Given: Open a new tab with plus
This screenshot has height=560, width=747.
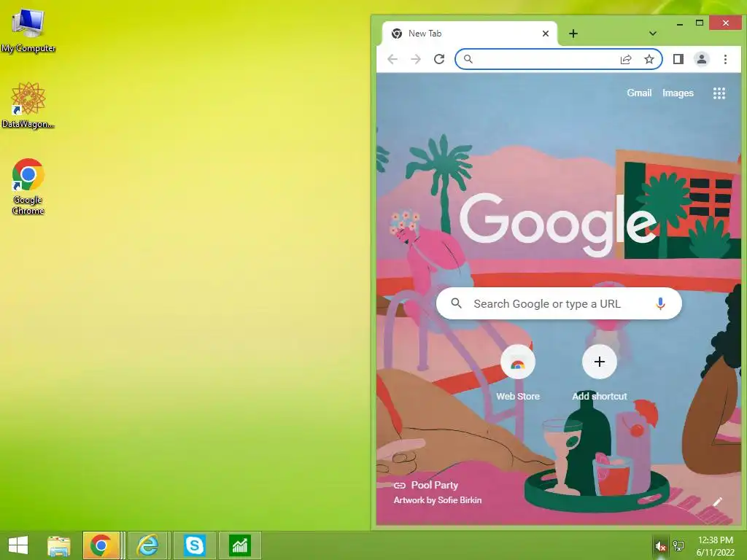Looking at the screenshot, I should click(573, 34).
